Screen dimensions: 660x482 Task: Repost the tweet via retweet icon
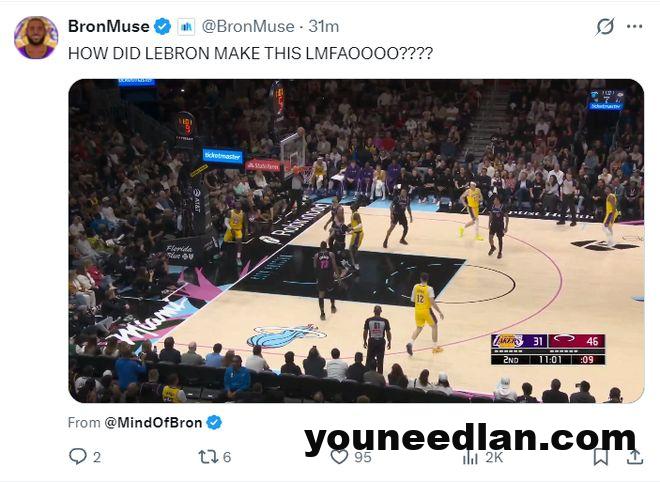[x=208, y=457]
